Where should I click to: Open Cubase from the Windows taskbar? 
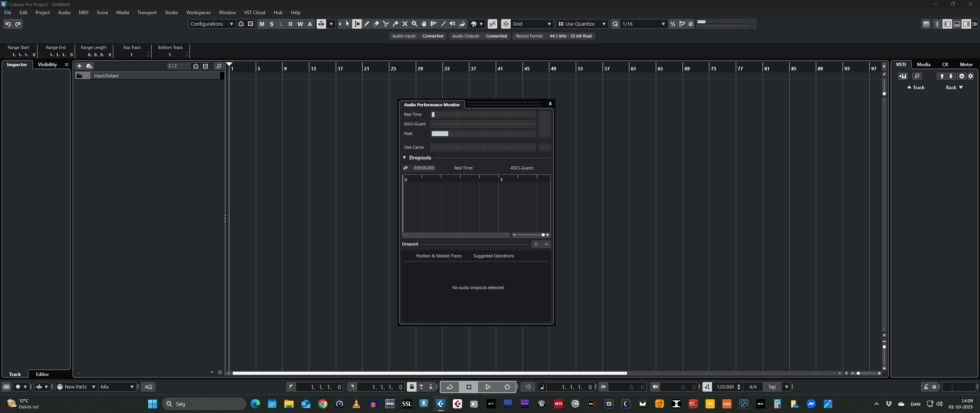440,404
